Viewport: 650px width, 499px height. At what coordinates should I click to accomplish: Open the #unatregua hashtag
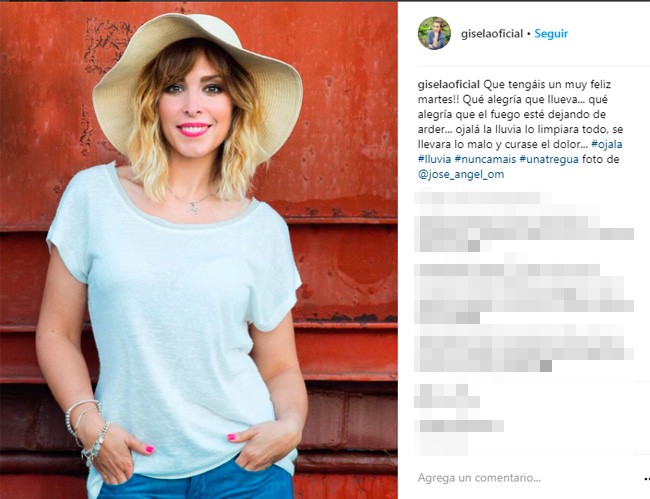tap(548, 159)
